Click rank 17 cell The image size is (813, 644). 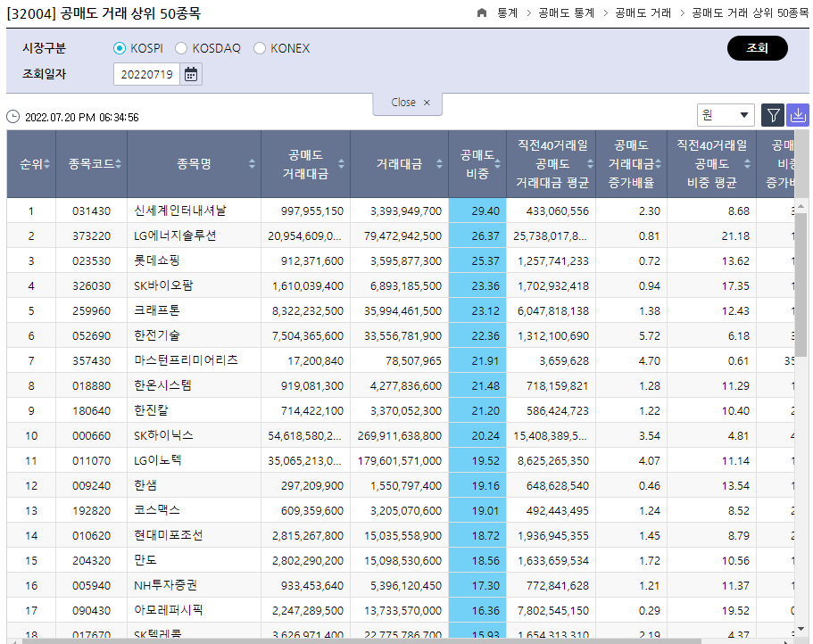coord(31,611)
